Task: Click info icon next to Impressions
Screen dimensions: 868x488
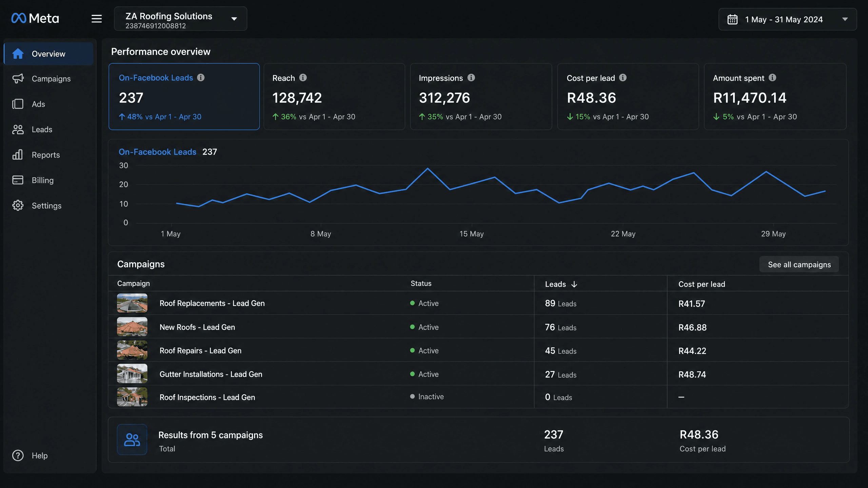Action: (x=471, y=78)
